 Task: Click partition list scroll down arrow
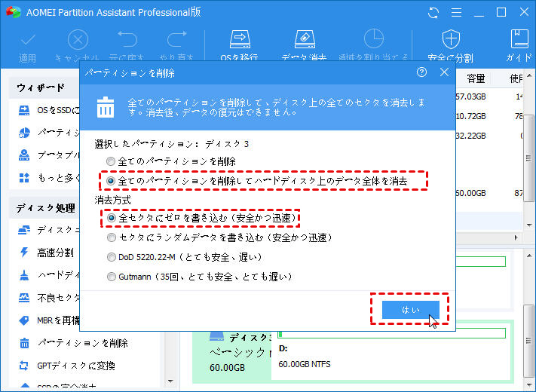coord(528,225)
